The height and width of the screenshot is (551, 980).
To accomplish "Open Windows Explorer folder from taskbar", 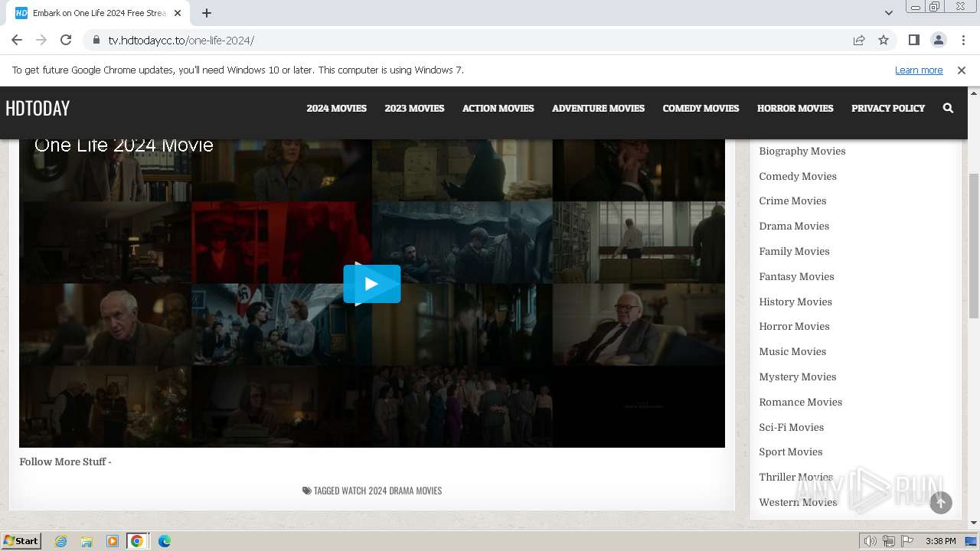I will pyautogui.click(x=87, y=541).
